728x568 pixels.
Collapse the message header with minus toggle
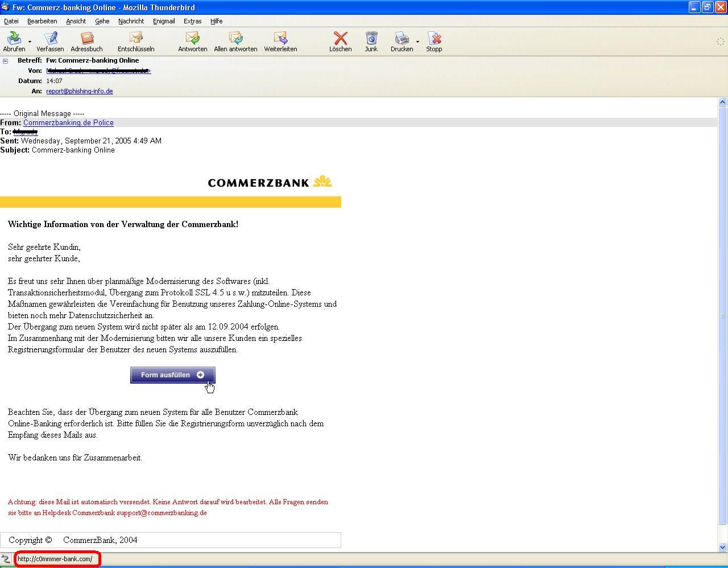6,61
